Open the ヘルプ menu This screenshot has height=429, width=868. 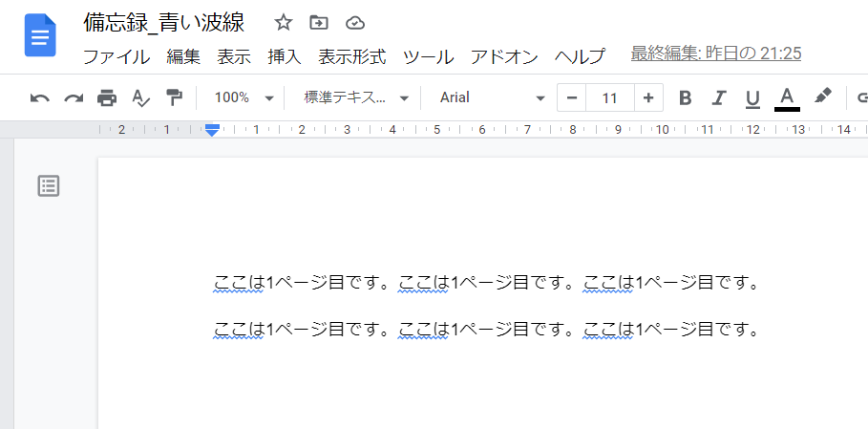[580, 57]
